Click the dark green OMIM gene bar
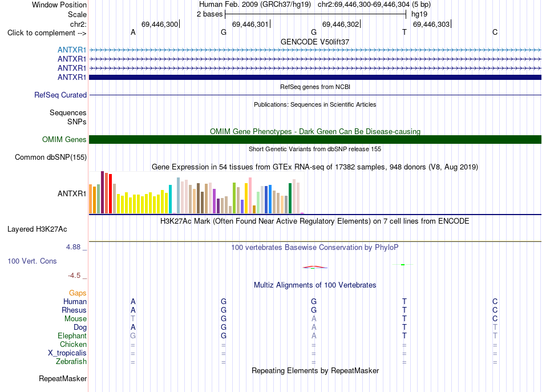This screenshot has height=392, width=542. pos(315,139)
